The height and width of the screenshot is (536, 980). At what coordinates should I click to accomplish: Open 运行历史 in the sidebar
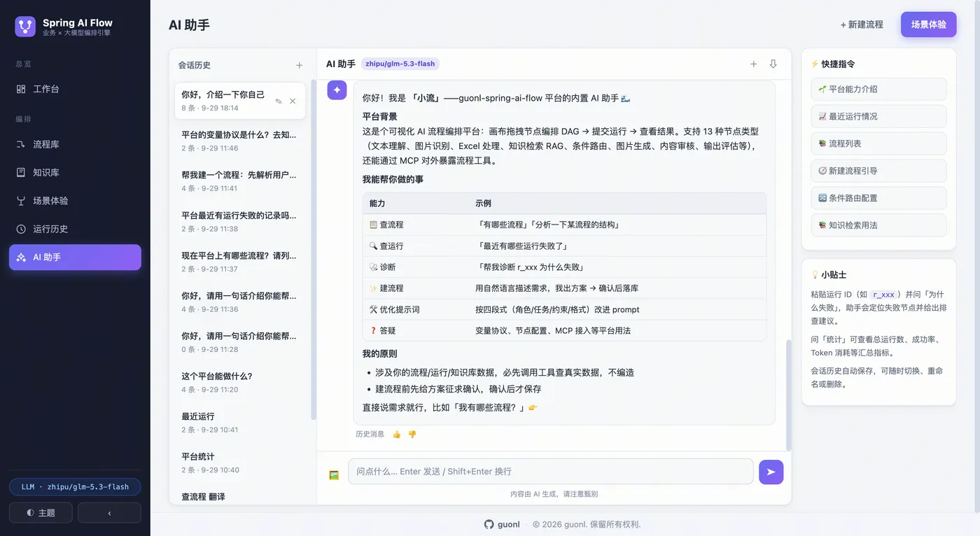75,229
